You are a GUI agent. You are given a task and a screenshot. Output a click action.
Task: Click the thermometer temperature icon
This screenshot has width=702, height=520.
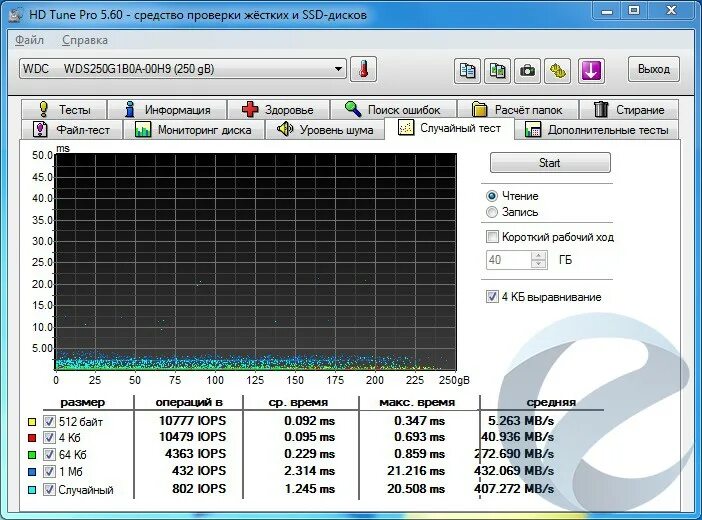(363, 69)
